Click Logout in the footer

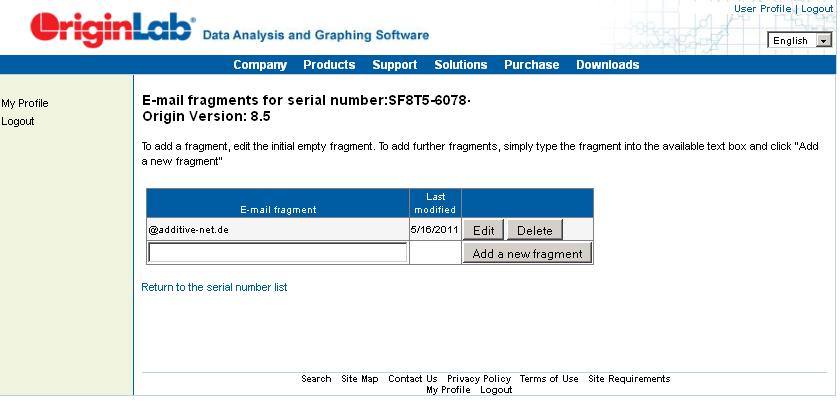point(496,390)
